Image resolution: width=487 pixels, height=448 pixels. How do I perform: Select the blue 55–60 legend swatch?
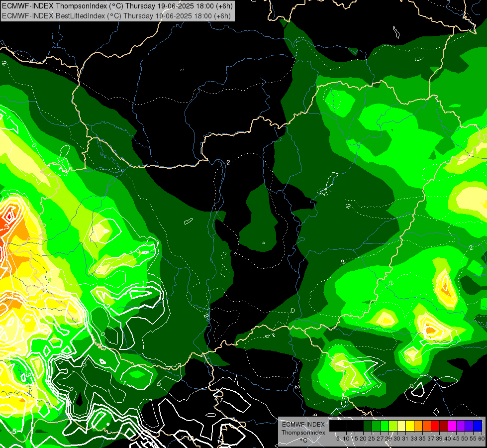[x=478, y=426]
